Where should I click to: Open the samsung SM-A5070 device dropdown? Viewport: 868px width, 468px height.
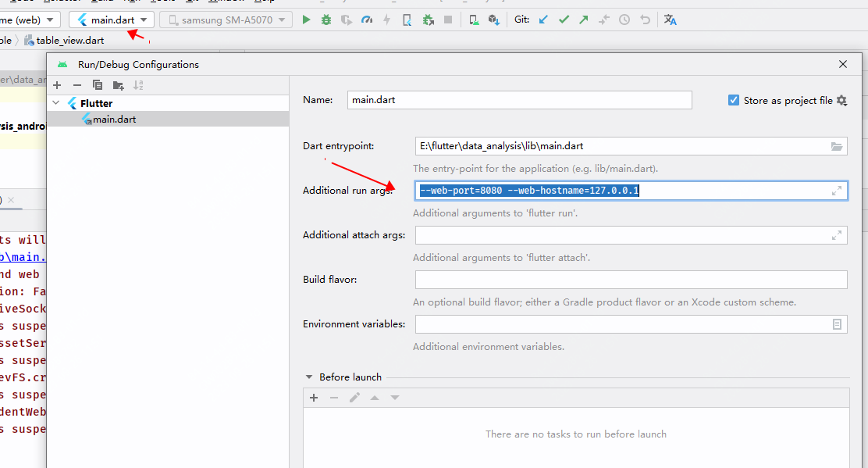point(226,20)
